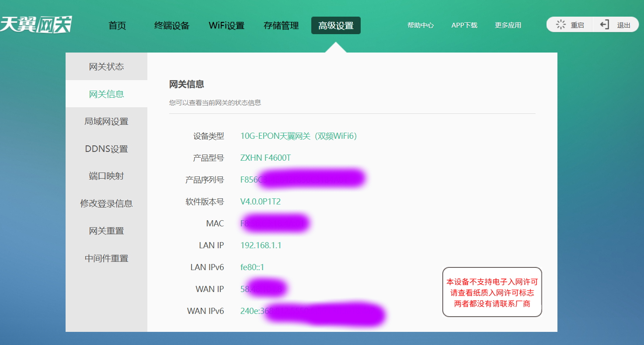
Task: Open 修改登录信息 sidebar item
Action: coord(106,204)
